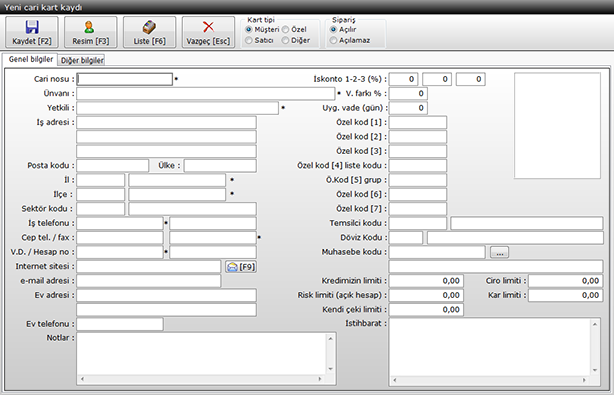Screen dimensions: 614x395
Task: Click into the Yetkili field
Action: [x=177, y=108]
